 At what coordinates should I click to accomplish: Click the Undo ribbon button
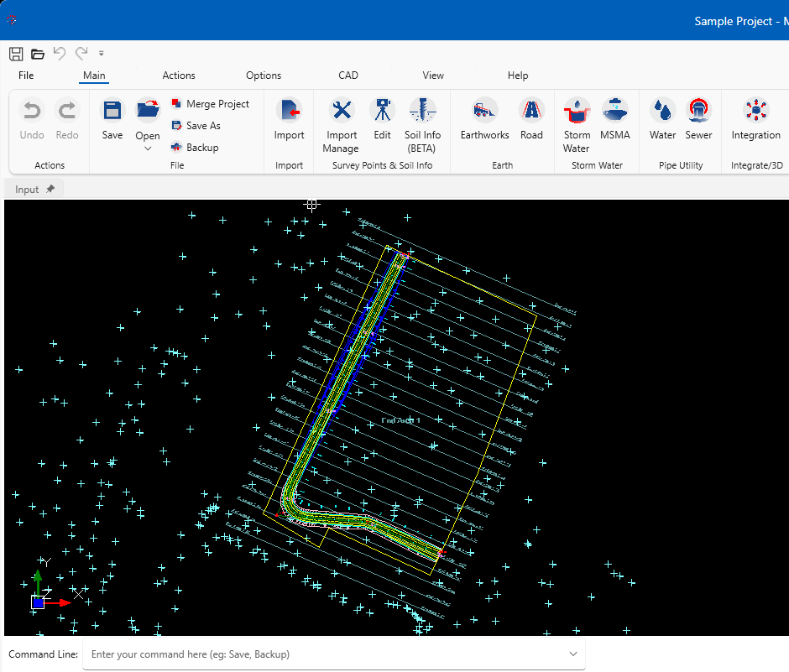coord(32,118)
